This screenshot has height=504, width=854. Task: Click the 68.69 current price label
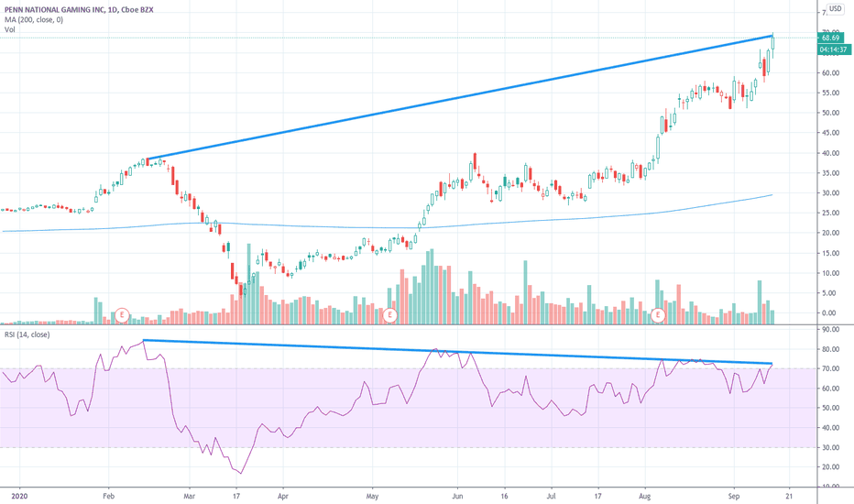(x=830, y=38)
